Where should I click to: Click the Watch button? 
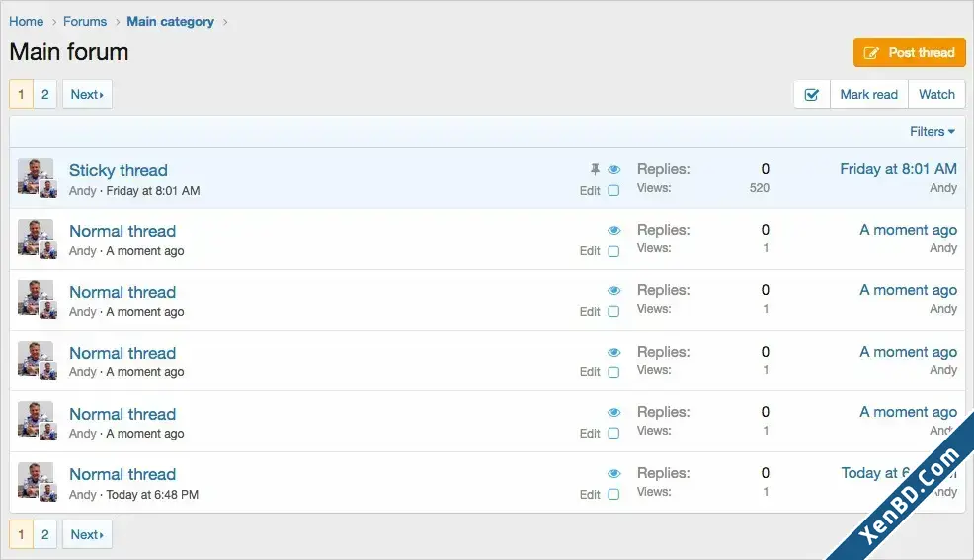(936, 95)
